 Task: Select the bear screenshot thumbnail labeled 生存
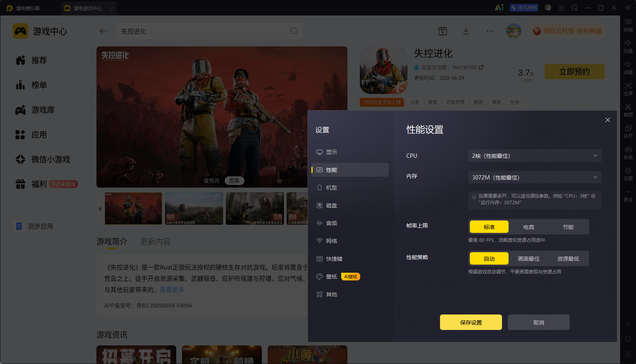click(255, 208)
